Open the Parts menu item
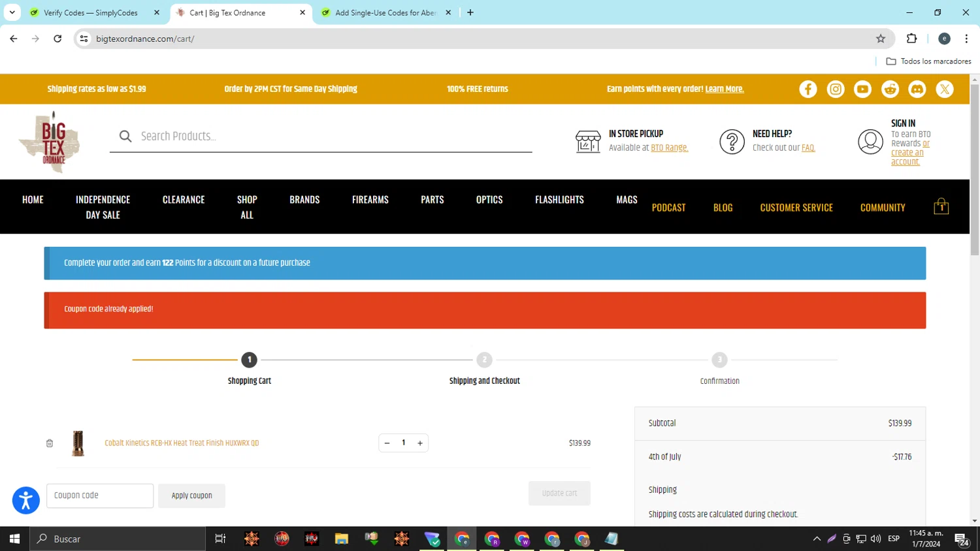 (x=433, y=200)
